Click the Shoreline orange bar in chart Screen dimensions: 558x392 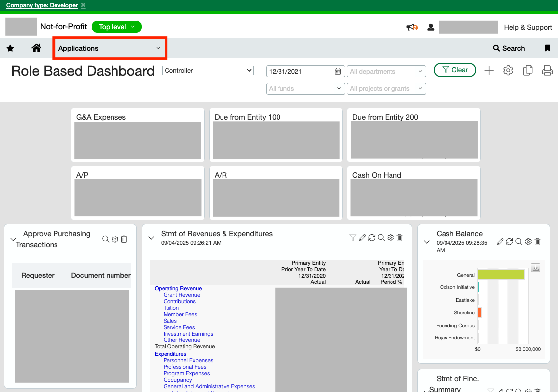pyautogui.click(x=480, y=312)
